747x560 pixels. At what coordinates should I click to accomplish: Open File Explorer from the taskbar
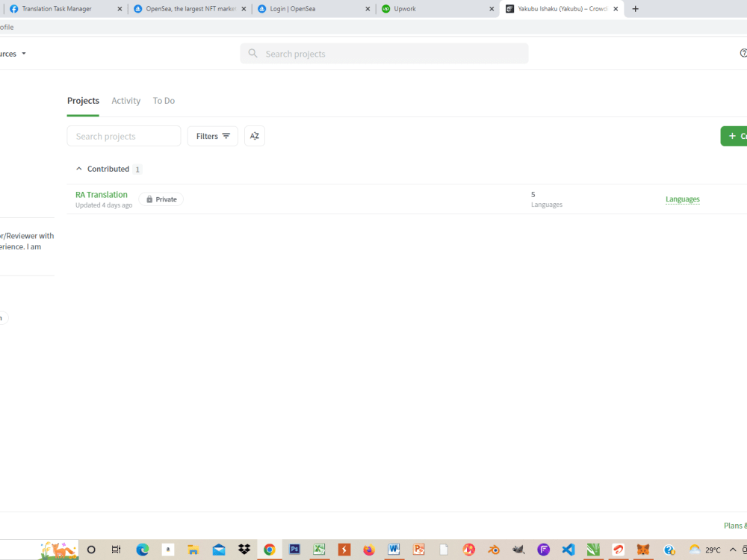pyautogui.click(x=193, y=550)
